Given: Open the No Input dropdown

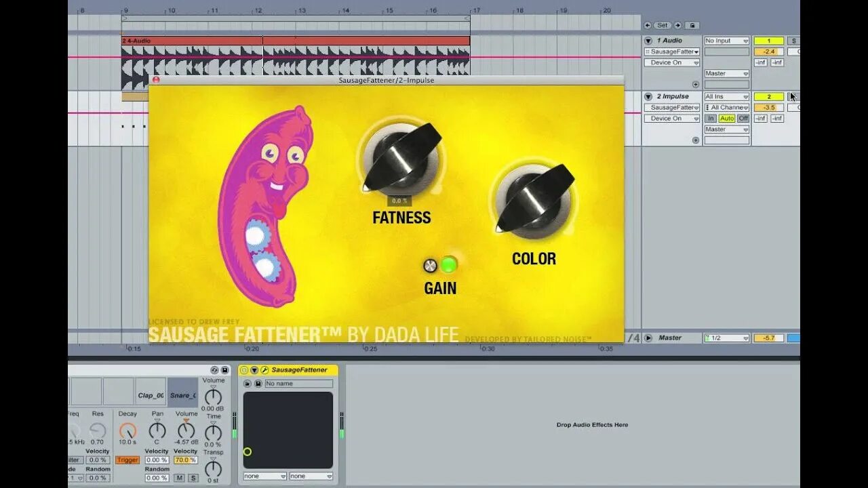Looking at the screenshot, I should click(726, 41).
